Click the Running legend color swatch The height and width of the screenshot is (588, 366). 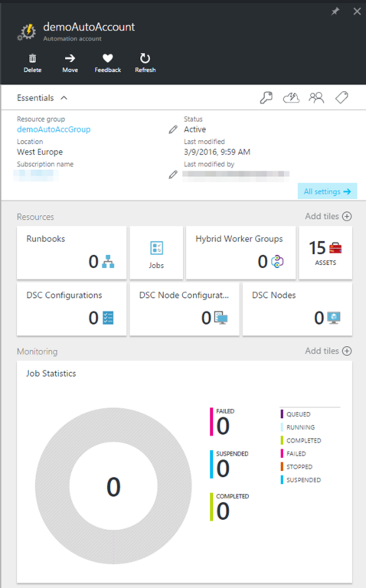pos(282,427)
